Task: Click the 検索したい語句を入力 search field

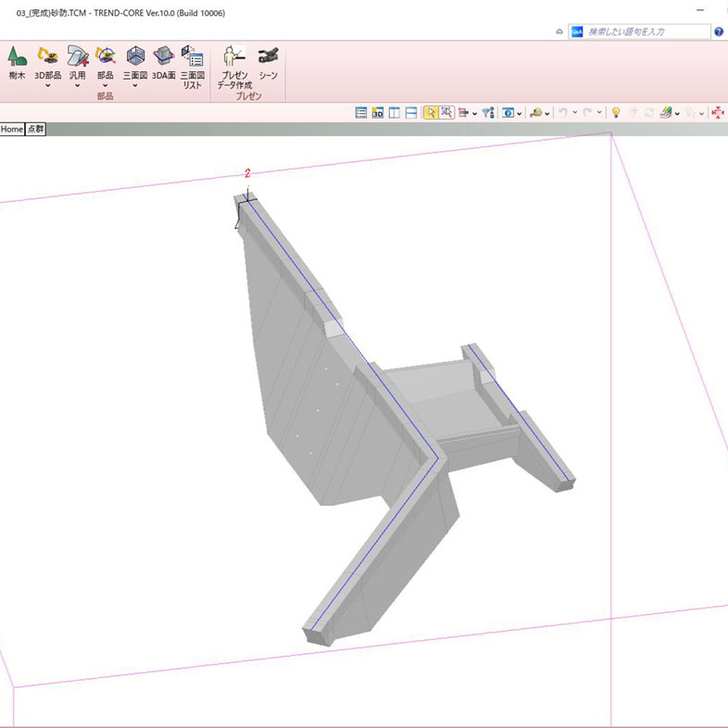Action: click(639, 31)
